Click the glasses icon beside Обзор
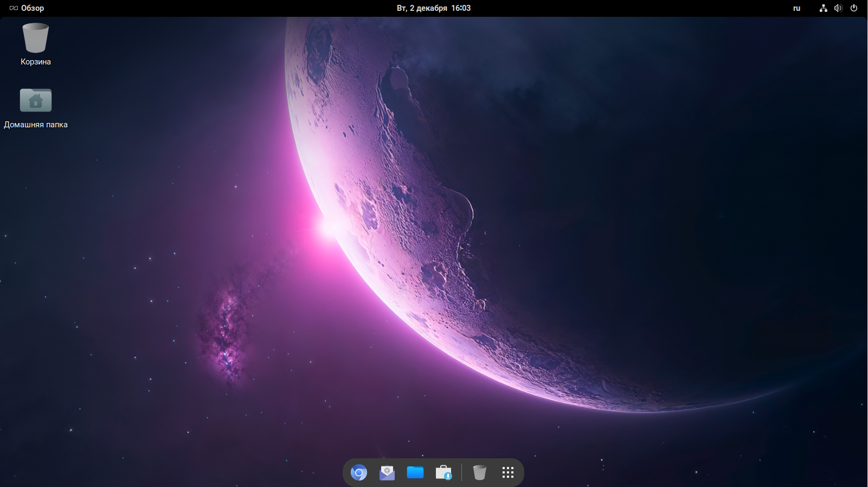Viewport: 868px width, 487px height. pyautogui.click(x=14, y=8)
